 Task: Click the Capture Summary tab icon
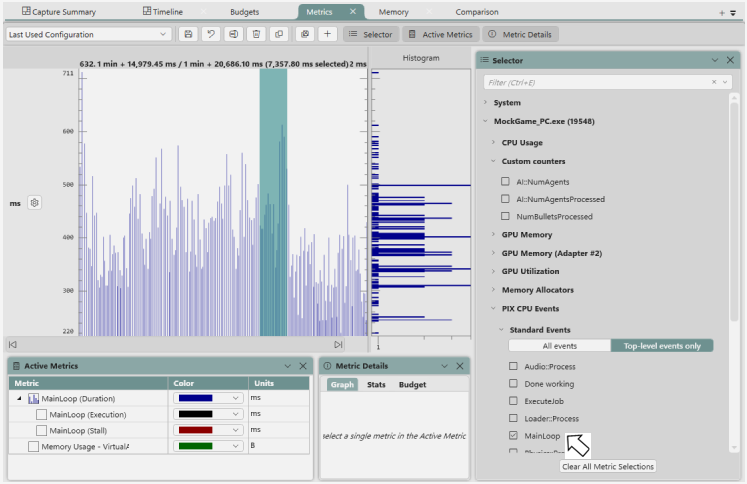[x=26, y=11]
